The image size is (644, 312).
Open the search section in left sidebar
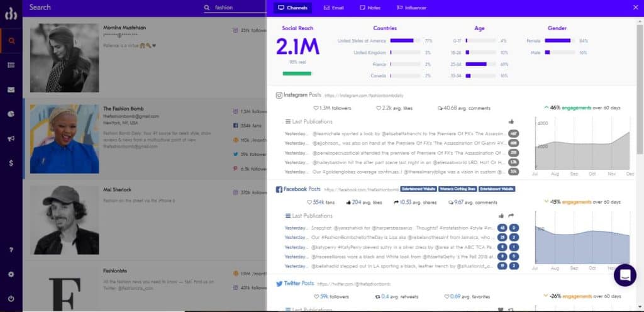tap(11, 41)
